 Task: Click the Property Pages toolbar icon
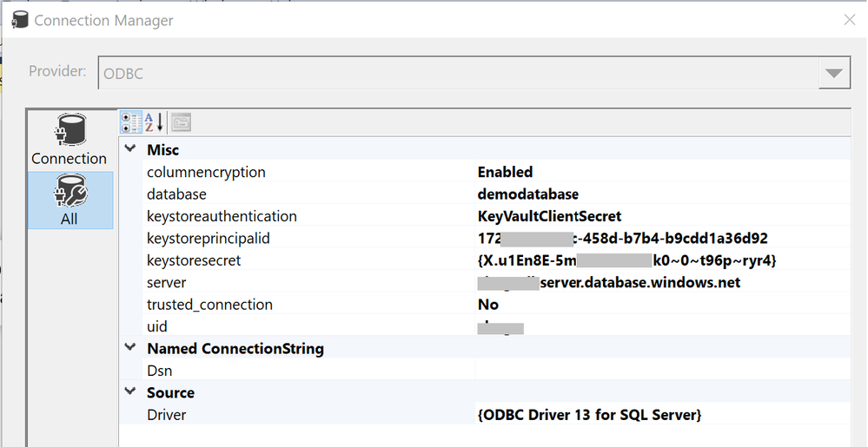point(180,122)
